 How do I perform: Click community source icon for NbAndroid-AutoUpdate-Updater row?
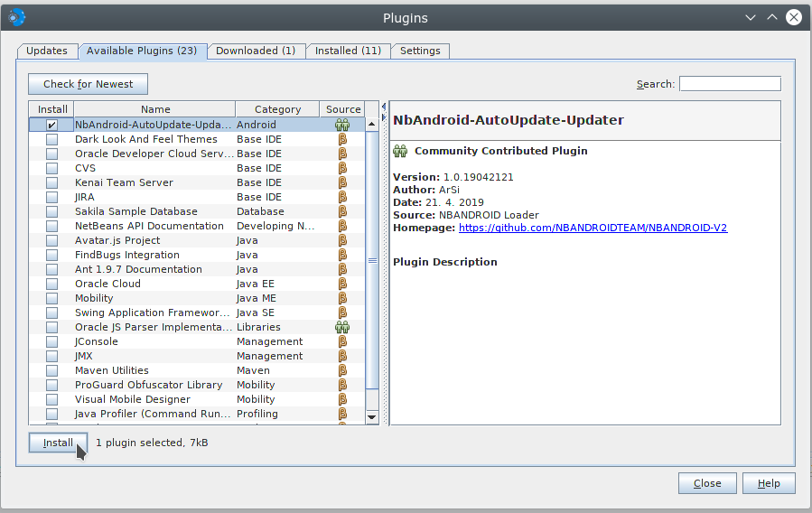pos(342,125)
